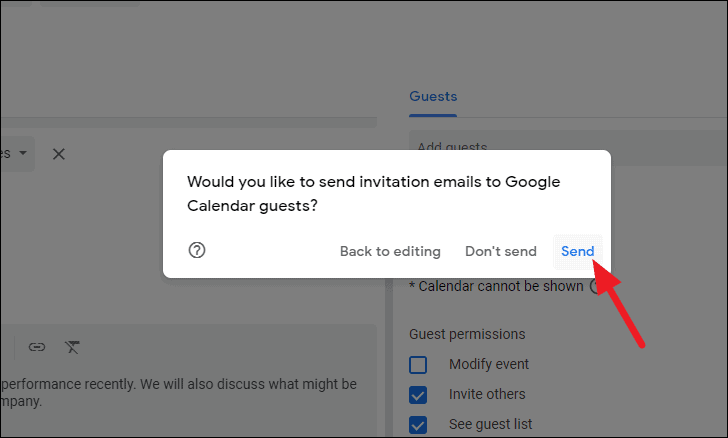Click the remove formatting icon
The width and height of the screenshot is (728, 438).
pyautogui.click(x=72, y=347)
